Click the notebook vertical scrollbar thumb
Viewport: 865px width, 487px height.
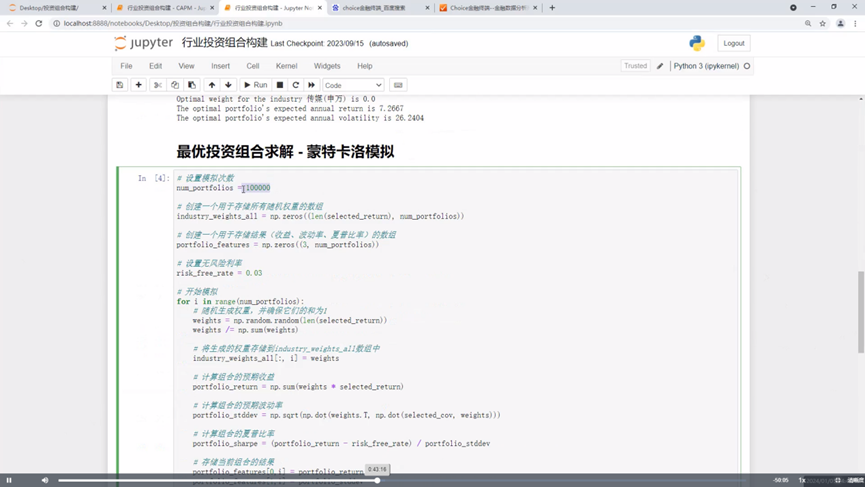coord(861,312)
